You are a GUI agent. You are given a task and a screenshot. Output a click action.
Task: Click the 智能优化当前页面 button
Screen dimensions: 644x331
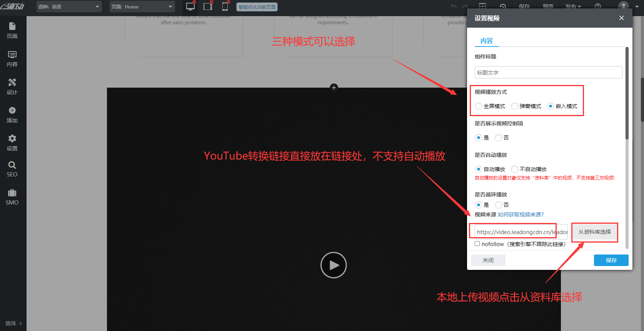257,7
